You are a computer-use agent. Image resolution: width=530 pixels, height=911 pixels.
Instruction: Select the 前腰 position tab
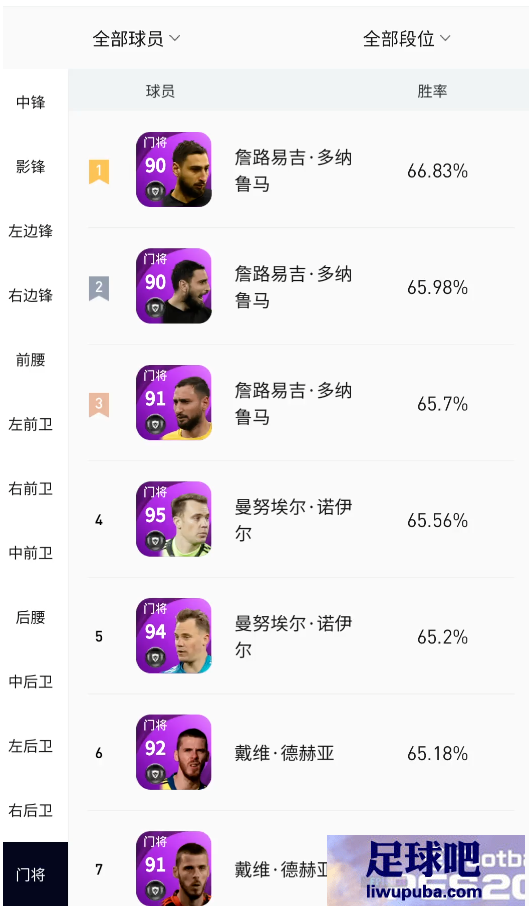coord(31,360)
